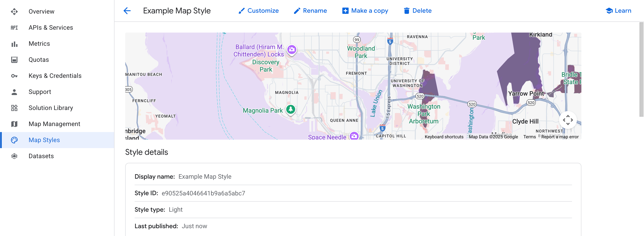Select APIs & Services in the sidebar
644x236 pixels.
click(51, 27)
